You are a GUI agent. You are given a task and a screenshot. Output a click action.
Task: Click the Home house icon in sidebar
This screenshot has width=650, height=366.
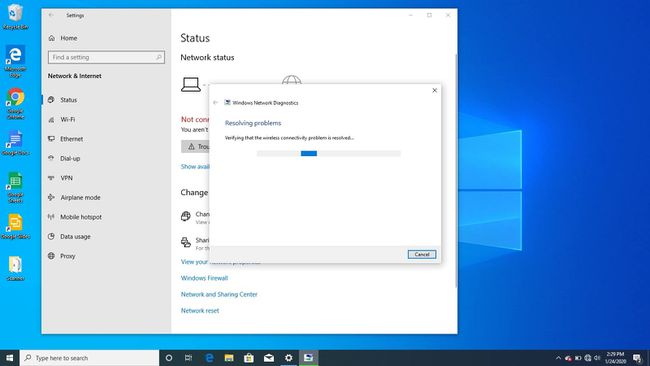[52, 38]
